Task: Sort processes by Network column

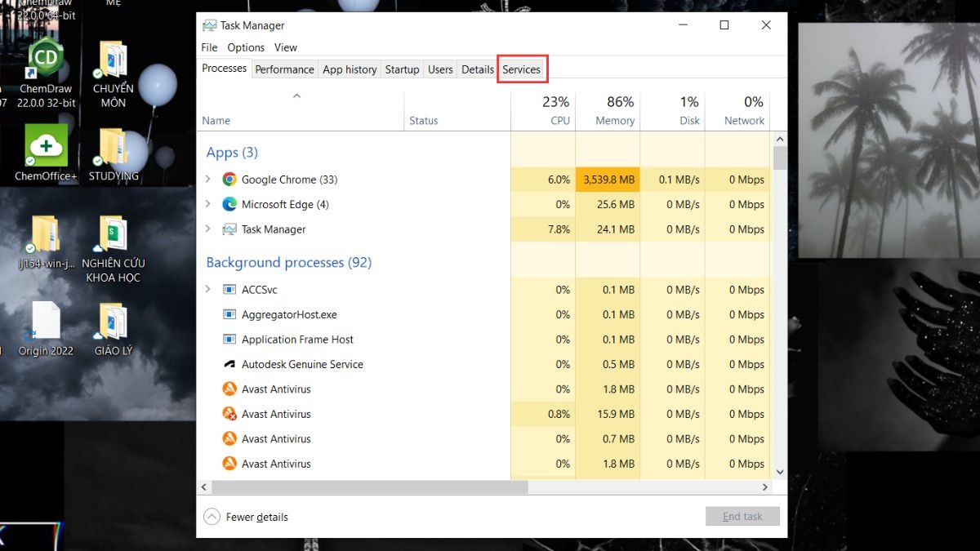Action: (x=737, y=112)
